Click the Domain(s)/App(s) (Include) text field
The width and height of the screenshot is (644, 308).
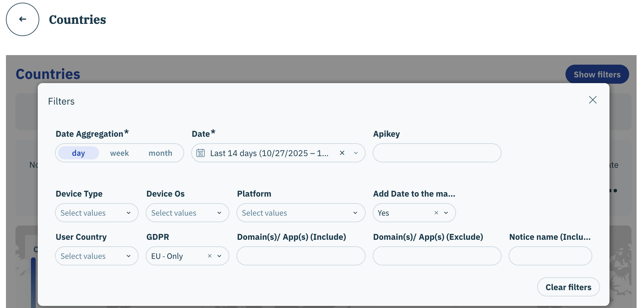coord(300,256)
